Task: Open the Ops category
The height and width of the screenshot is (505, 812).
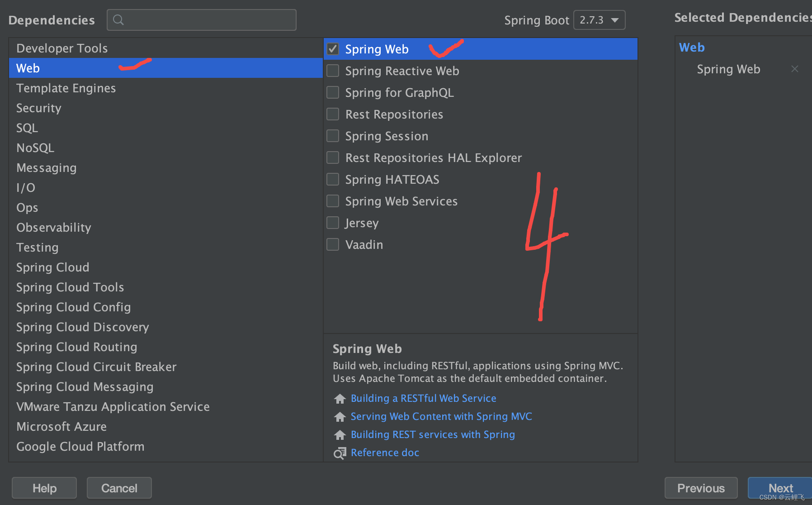Action: click(165, 207)
